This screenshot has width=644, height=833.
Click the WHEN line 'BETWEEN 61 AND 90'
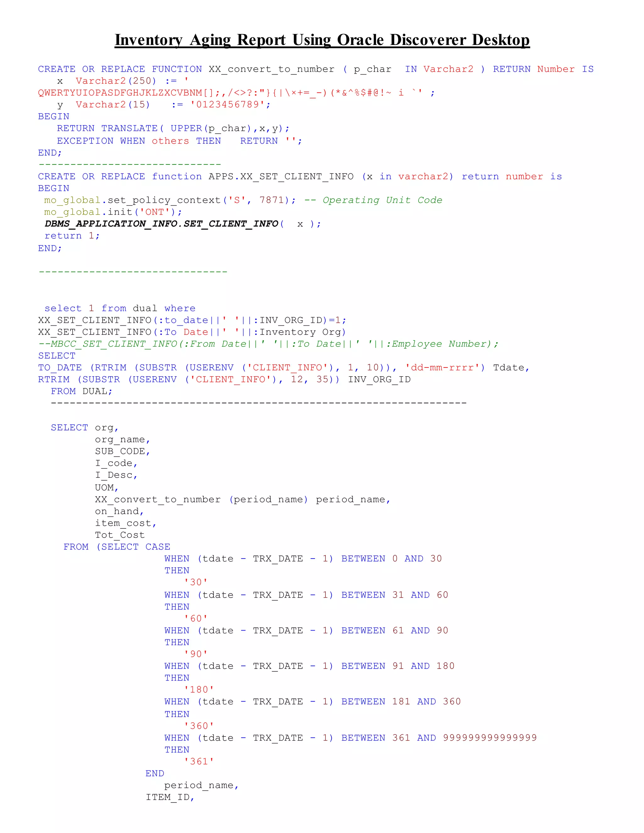coord(306,631)
